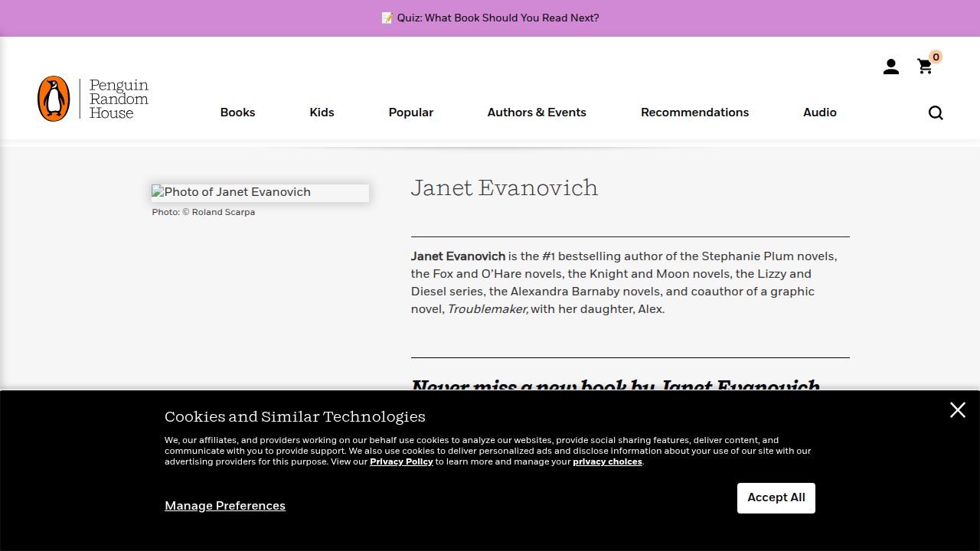The image size is (980, 551).
Task: Open Manage Preferences for cookies
Action: click(225, 506)
